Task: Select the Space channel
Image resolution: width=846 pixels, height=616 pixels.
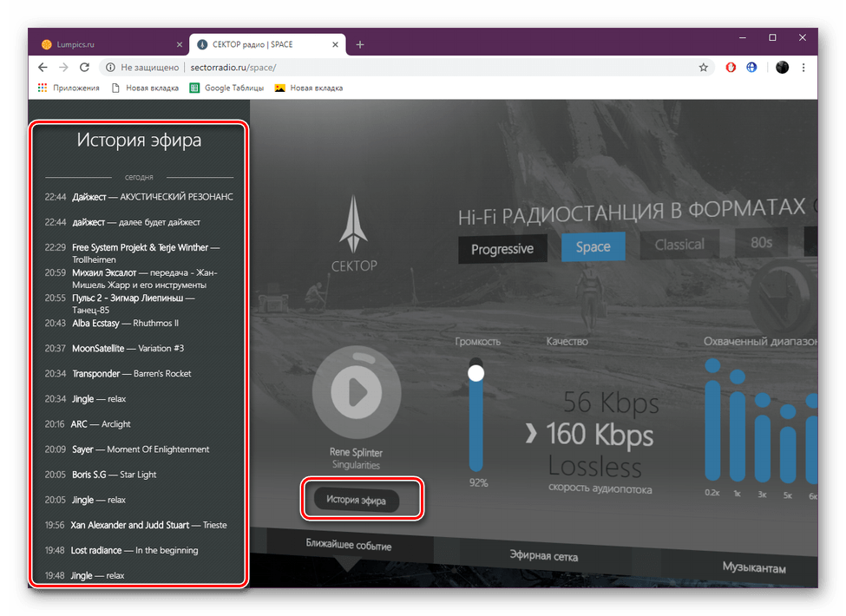Action: tap(593, 247)
